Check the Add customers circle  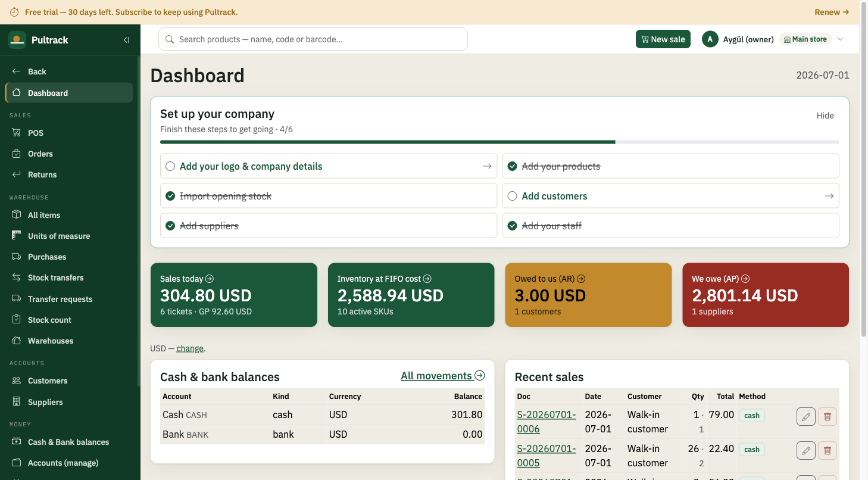pyautogui.click(x=512, y=196)
